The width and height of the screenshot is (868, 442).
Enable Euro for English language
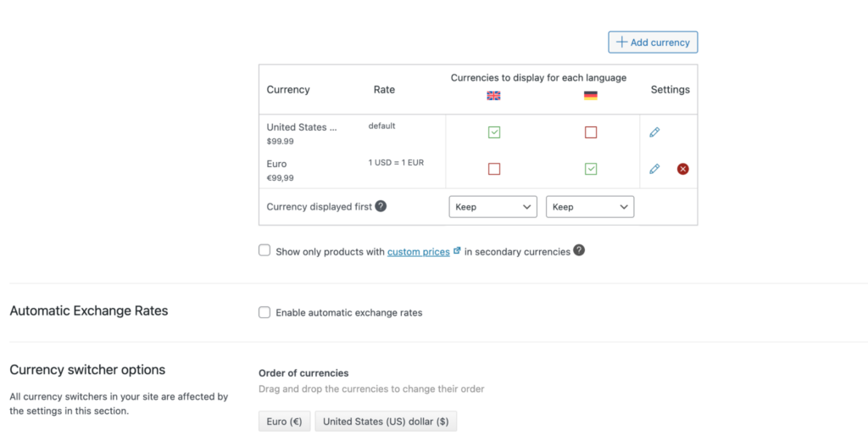point(494,169)
